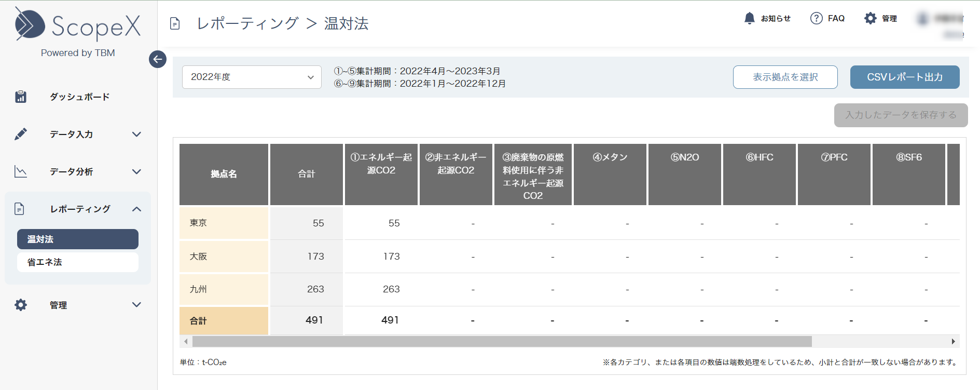The height and width of the screenshot is (390, 980).
Task: Click the data input pencil icon
Action: (x=21, y=134)
